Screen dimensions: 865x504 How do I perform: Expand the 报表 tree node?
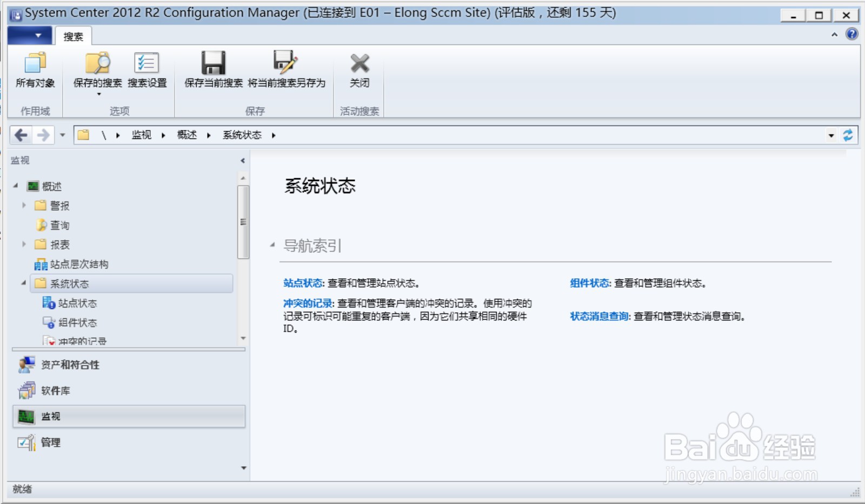click(24, 244)
